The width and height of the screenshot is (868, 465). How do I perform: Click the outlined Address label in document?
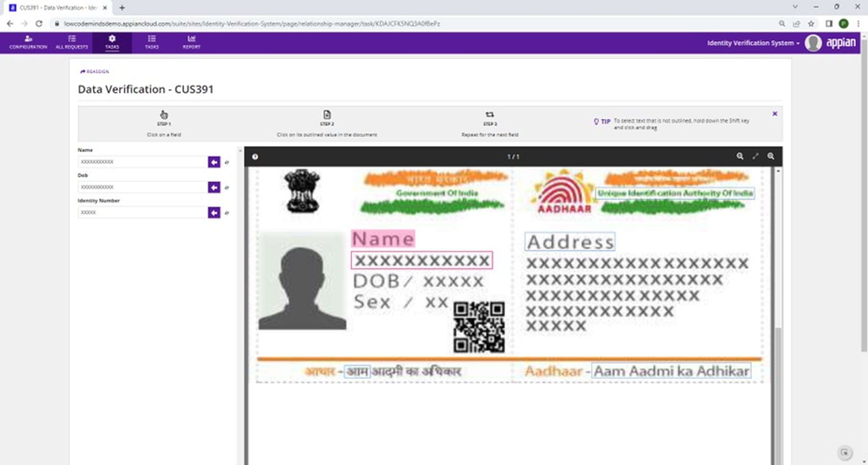tap(570, 242)
